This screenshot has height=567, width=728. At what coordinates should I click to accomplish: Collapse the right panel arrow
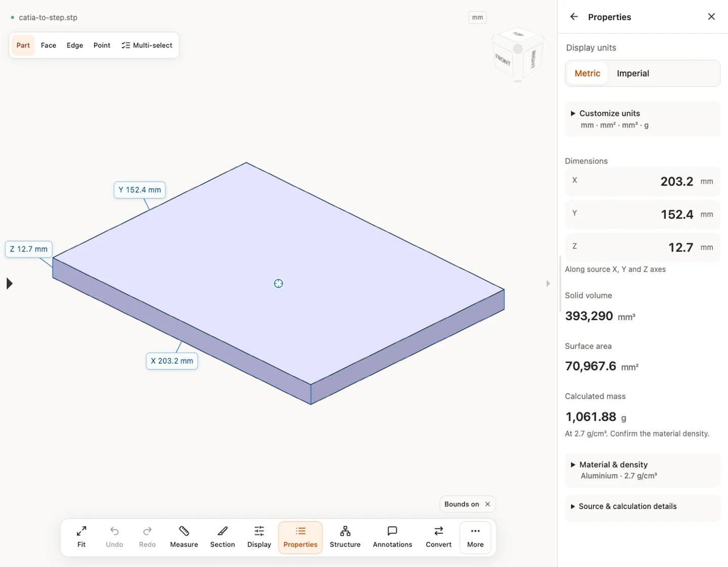click(548, 284)
